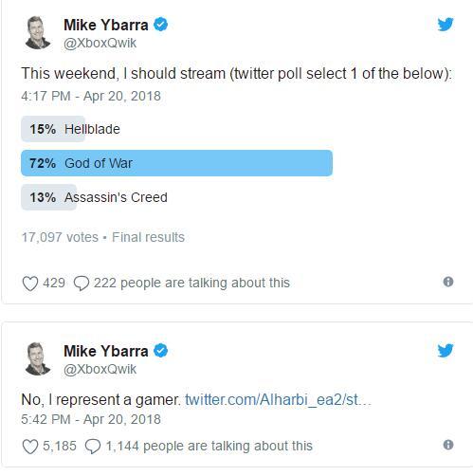Open the 5:42 PM - Apr 20, 2018 timestamp
Viewport: 473px width, 476px height.
pyautogui.click(x=91, y=419)
